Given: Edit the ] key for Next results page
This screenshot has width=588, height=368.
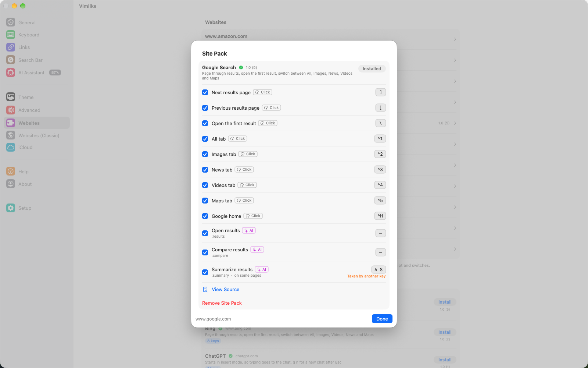Looking at the screenshot, I should click(380, 92).
